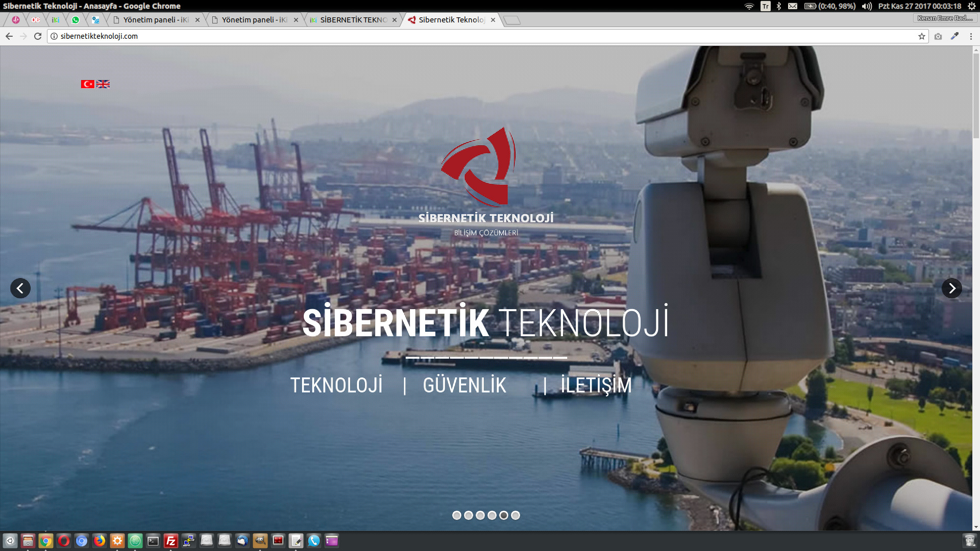
Task: Open the battery status indicator
Action: (830, 6)
